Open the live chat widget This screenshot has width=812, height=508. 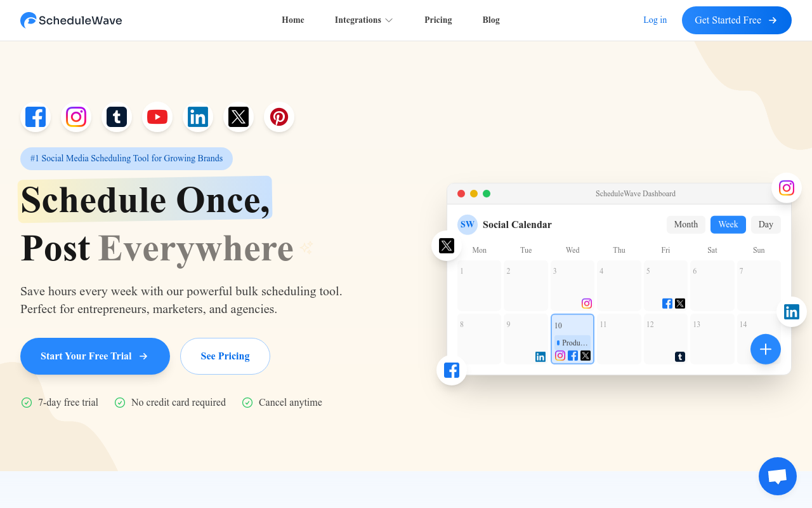coord(778,476)
